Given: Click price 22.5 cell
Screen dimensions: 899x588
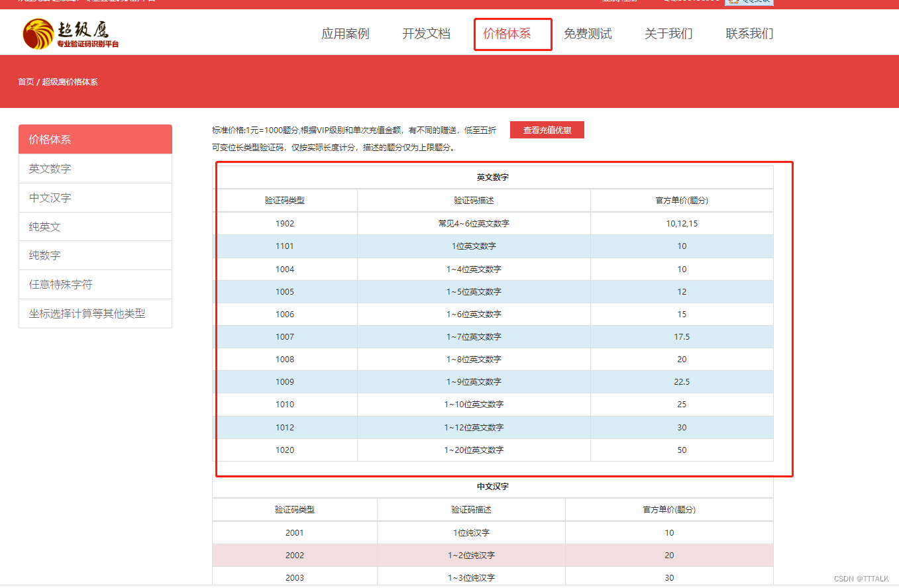Looking at the screenshot, I should point(682,382).
